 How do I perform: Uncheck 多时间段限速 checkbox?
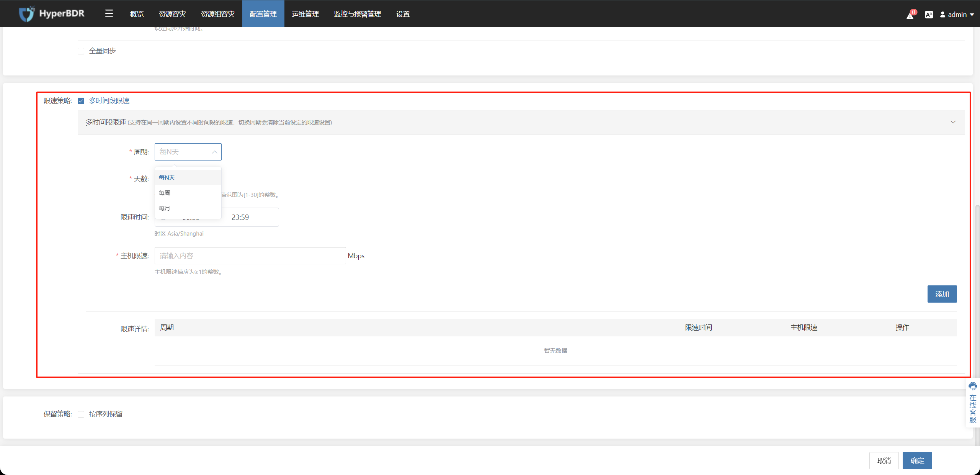(81, 101)
